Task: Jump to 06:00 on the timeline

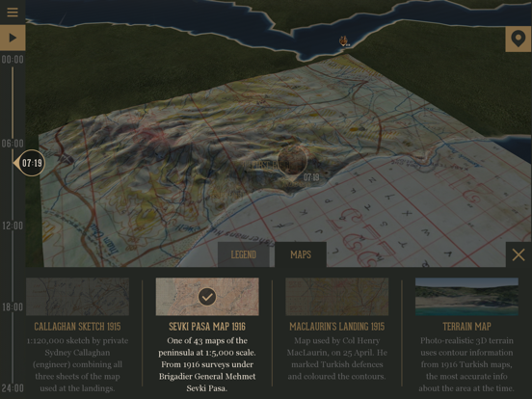Action: pyautogui.click(x=13, y=144)
